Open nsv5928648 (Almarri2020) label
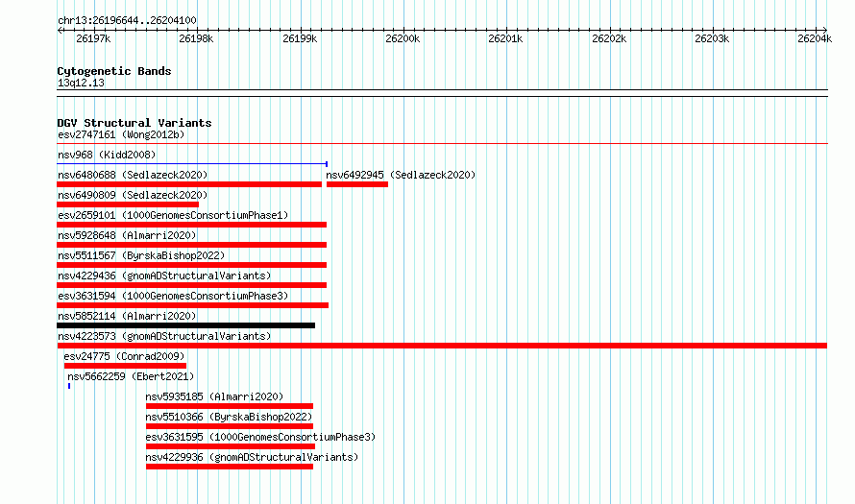The height and width of the screenshot is (504, 855). [127, 235]
